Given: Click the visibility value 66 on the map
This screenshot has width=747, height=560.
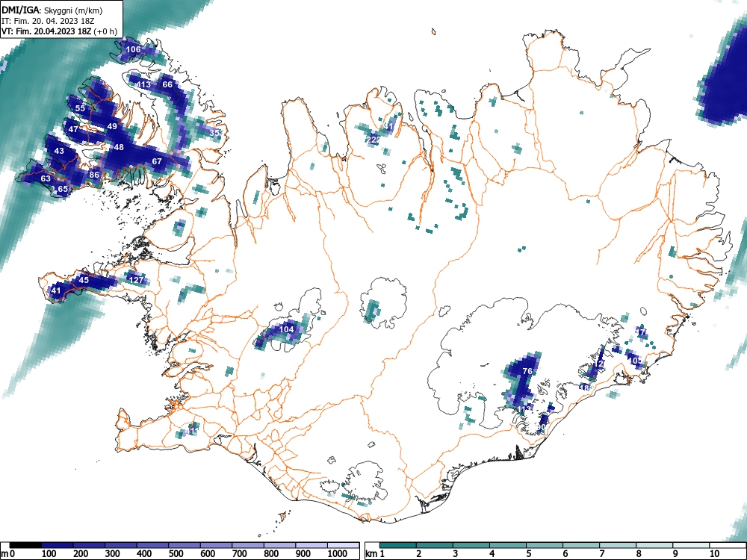Looking at the screenshot, I should coord(167,84).
